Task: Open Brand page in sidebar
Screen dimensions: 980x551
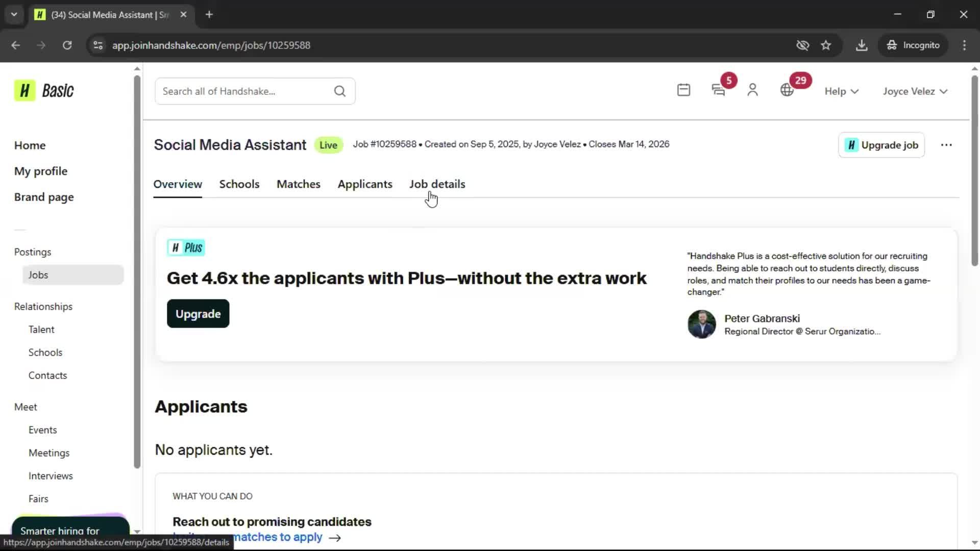Action: point(44,197)
